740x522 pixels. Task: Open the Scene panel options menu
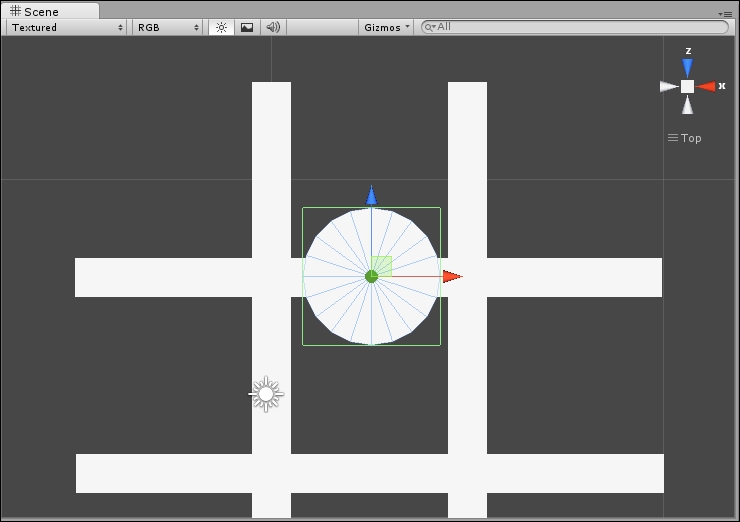click(725, 14)
